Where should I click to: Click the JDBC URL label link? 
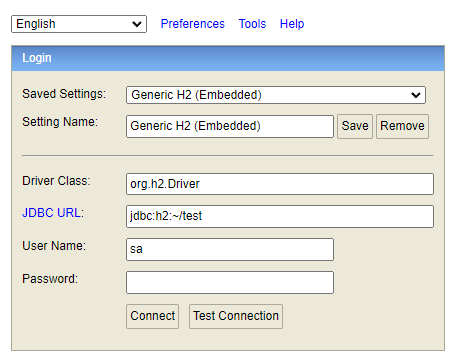point(53,213)
